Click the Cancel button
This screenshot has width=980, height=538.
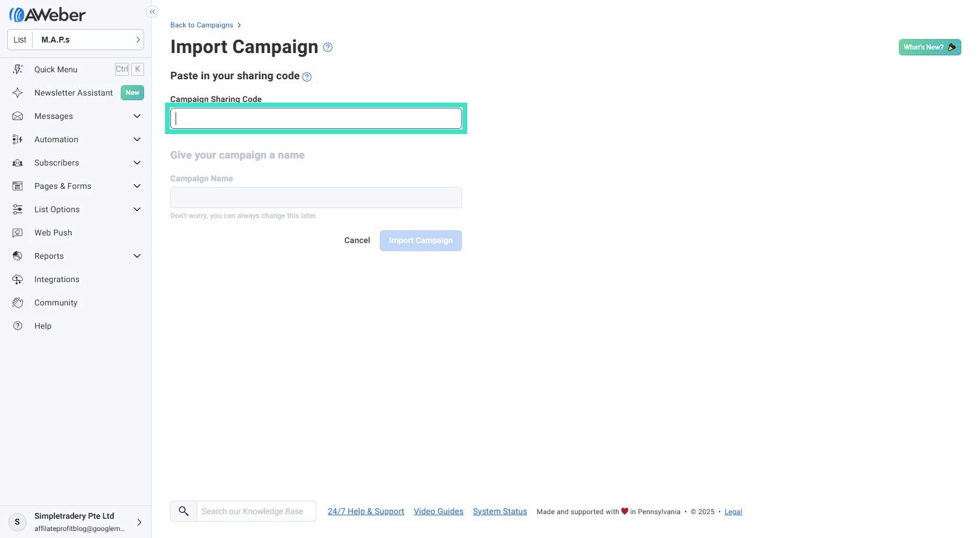click(357, 240)
